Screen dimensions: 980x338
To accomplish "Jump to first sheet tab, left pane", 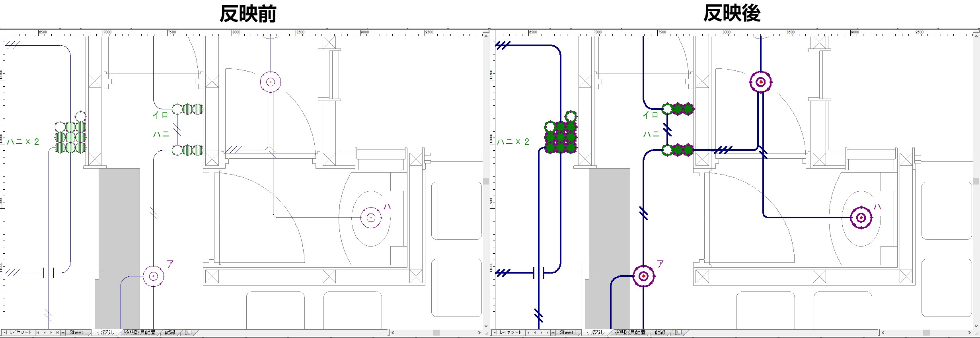I will [x=38, y=332].
